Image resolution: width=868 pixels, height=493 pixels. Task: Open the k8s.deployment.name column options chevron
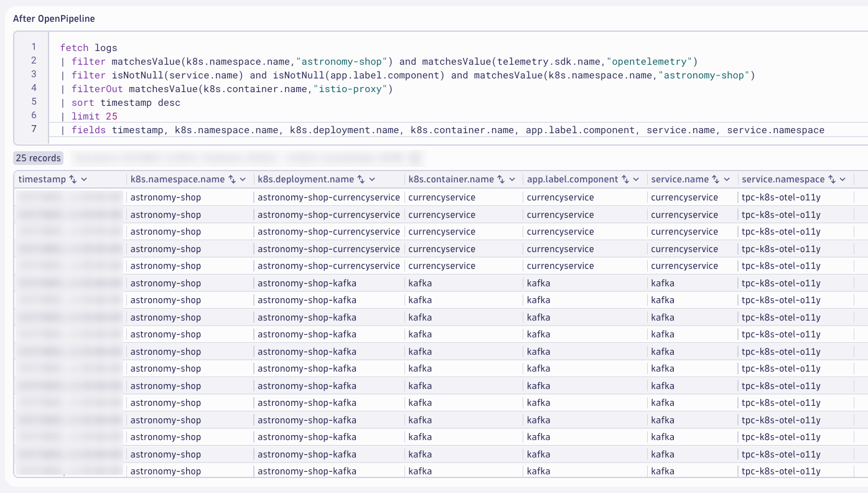coord(373,179)
